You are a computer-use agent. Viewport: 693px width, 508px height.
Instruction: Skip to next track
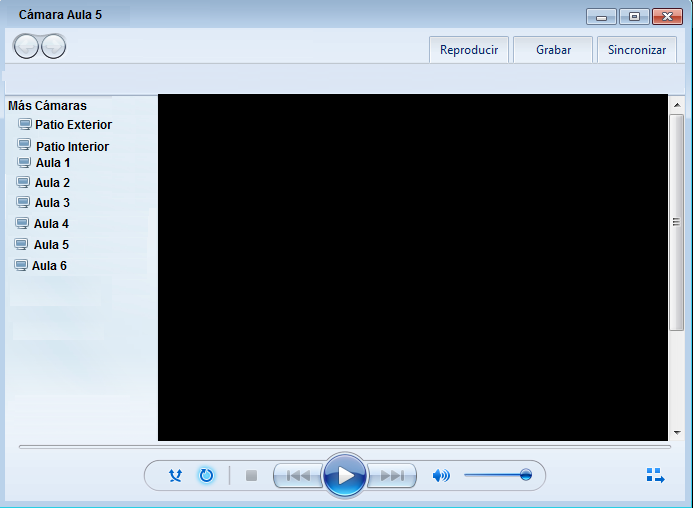point(392,476)
